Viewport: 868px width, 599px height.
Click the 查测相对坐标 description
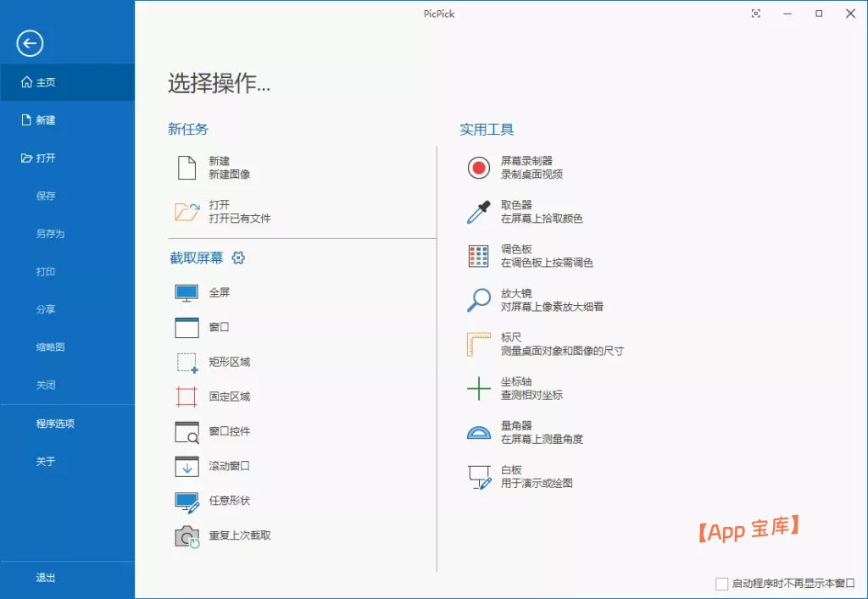pos(532,395)
